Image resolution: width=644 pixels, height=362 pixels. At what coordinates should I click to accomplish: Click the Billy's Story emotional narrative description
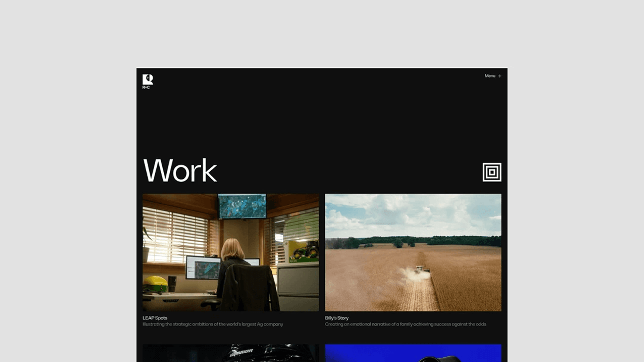405,324
